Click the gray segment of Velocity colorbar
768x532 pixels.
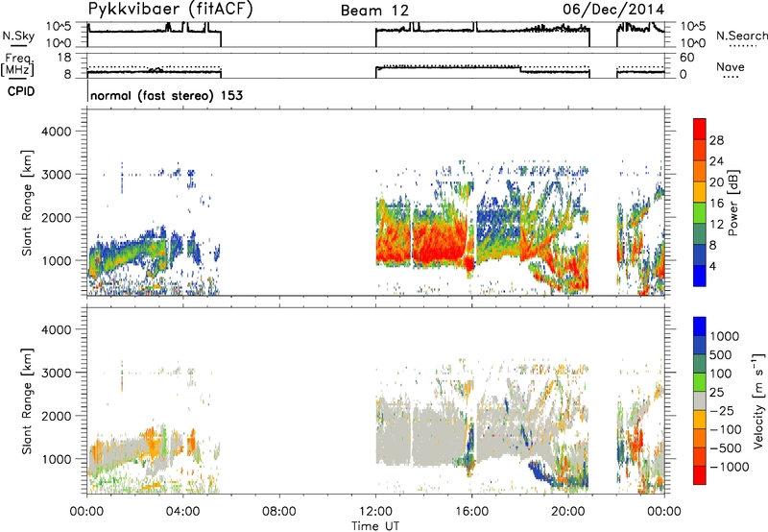pos(700,400)
